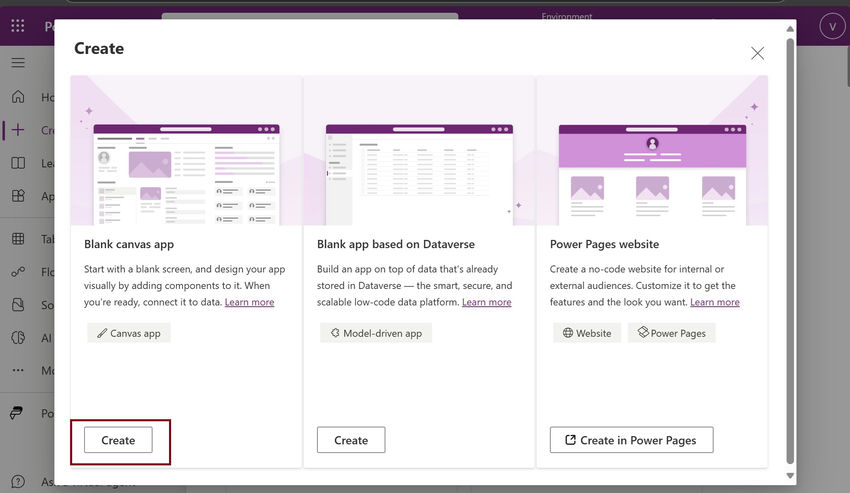The height and width of the screenshot is (493, 850).
Task: Click the Blank canvas app heading
Action: [129, 244]
